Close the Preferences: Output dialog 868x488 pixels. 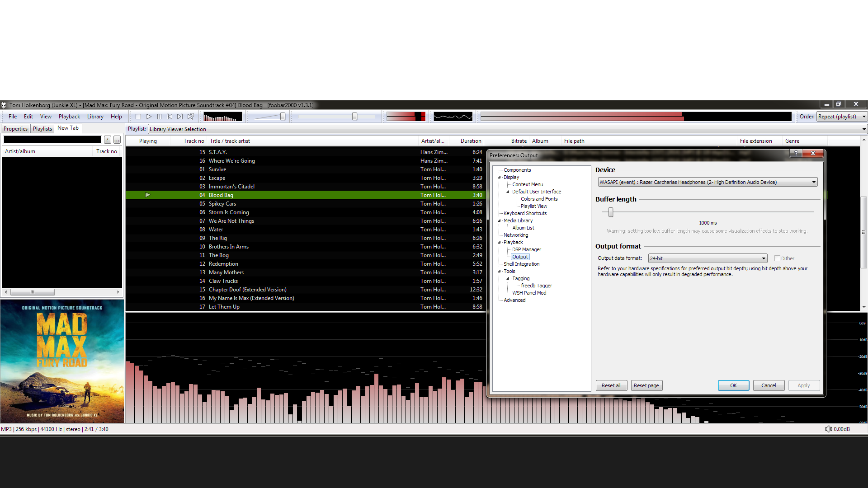[x=813, y=153]
